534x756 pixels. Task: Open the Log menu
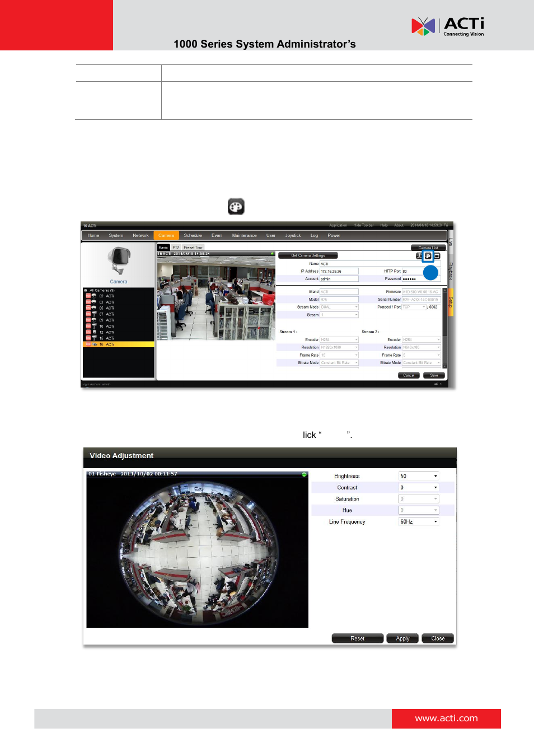314,236
